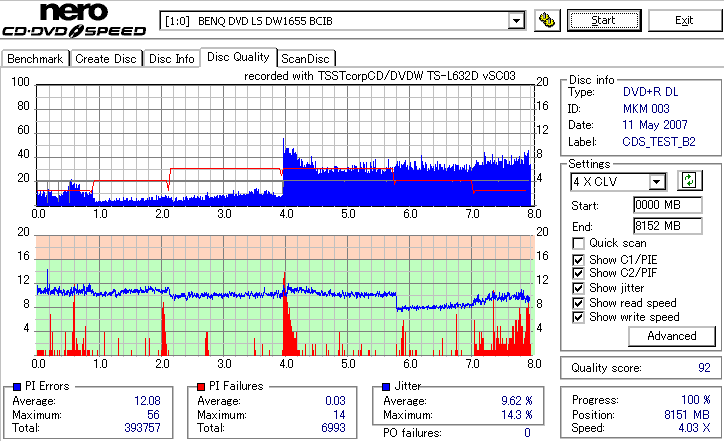Screen dimensions: 724x441
Task: Click the Start position field 0000 MB
Action: 667,205
